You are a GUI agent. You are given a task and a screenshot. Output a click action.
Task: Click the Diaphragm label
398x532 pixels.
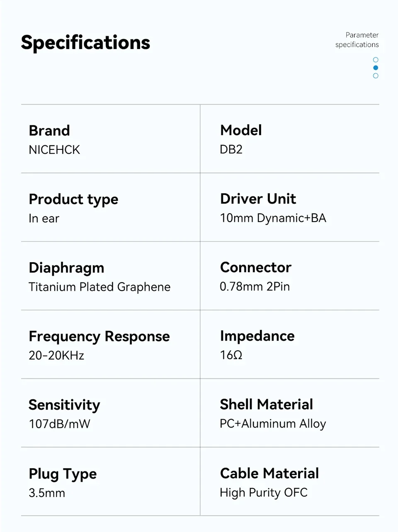(66, 268)
